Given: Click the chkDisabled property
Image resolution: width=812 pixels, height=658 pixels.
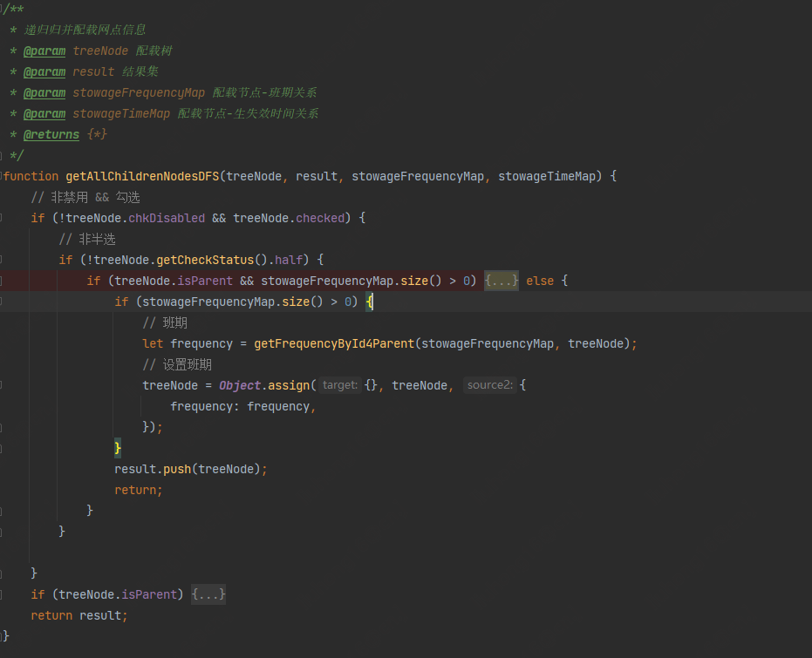Looking at the screenshot, I should 167,218.
